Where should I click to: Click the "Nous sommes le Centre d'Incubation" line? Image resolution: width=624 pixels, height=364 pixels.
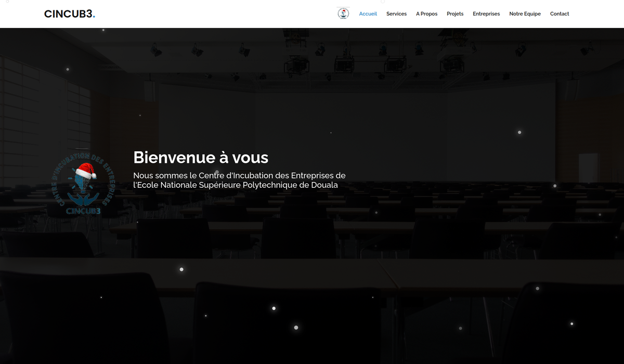click(239, 176)
